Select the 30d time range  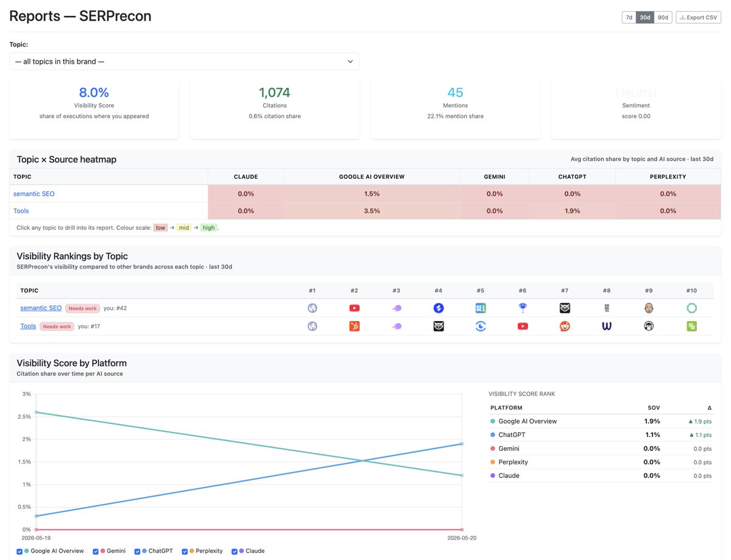644,18
